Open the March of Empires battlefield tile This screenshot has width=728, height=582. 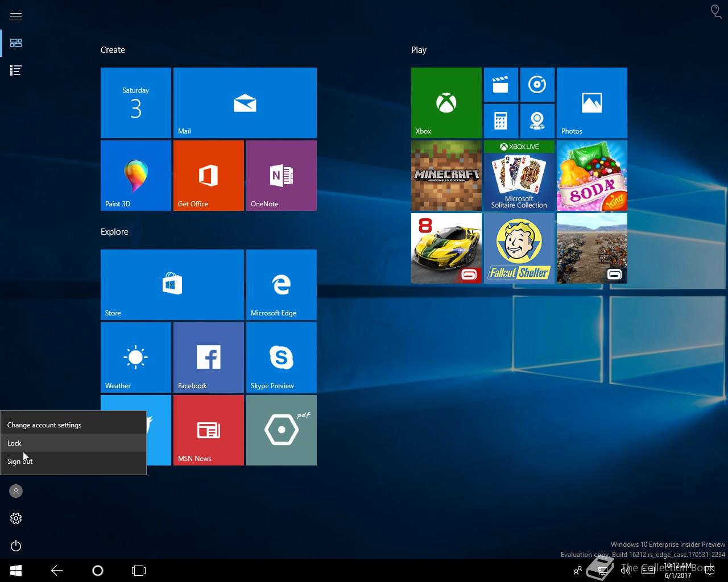pos(592,248)
